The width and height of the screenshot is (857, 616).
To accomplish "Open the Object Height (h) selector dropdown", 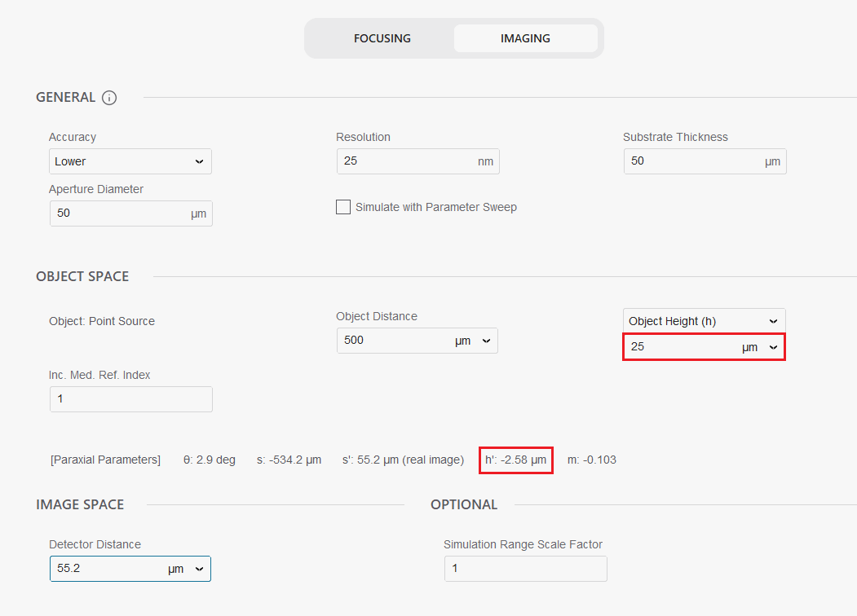I will 704,321.
